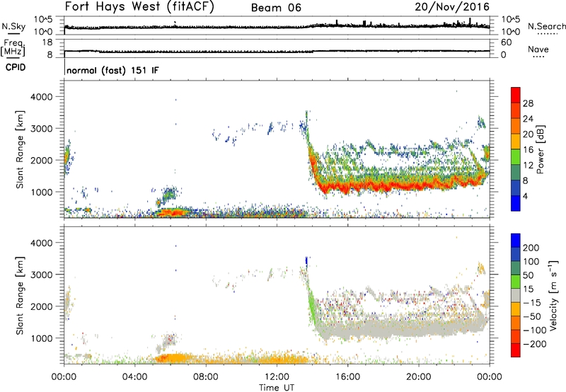Click the green velocity streak near 14:00
This screenshot has width=566, height=392.
[x=311, y=307]
